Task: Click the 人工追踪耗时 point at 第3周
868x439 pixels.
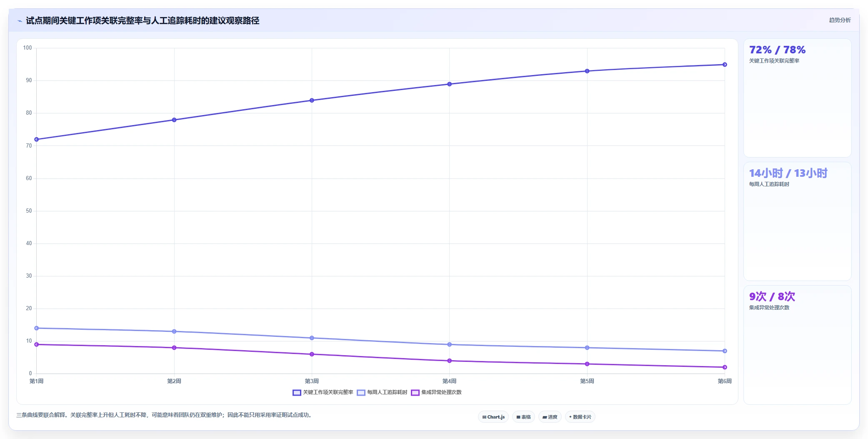Action: click(x=312, y=338)
